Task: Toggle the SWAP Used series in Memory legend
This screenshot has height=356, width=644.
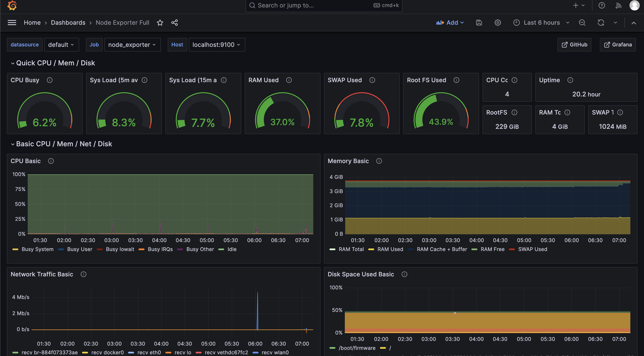Action: click(532, 249)
